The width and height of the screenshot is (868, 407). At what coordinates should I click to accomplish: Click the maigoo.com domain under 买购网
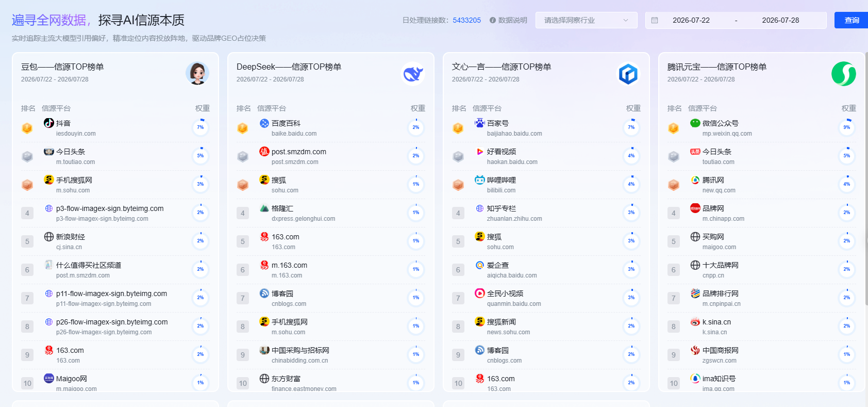tap(720, 247)
